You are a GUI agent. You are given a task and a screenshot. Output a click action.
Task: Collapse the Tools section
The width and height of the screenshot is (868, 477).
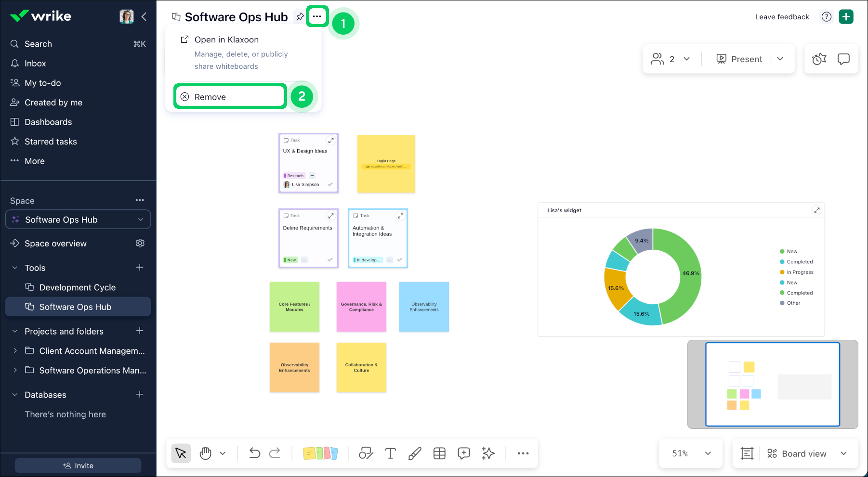(x=15, y=268)
